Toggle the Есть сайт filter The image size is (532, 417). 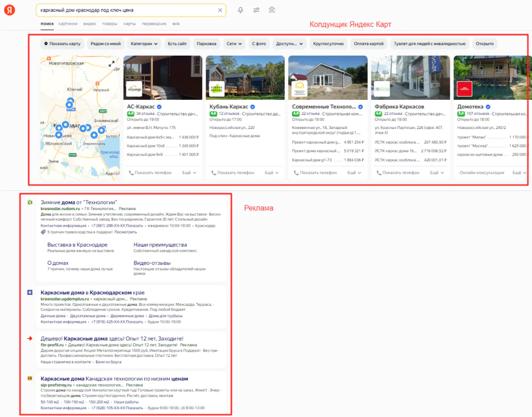click(x=177, y=44)
